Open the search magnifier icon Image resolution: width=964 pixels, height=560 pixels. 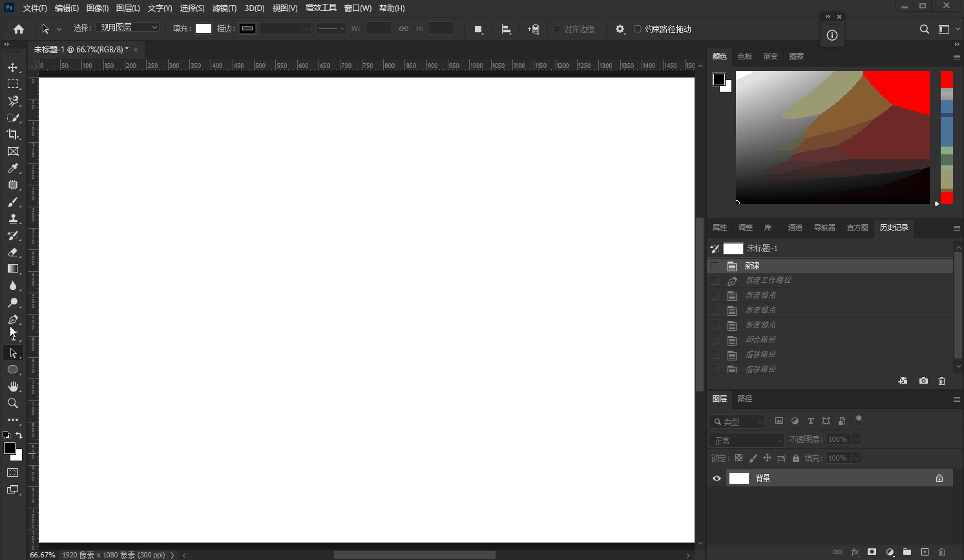point(925,29)
